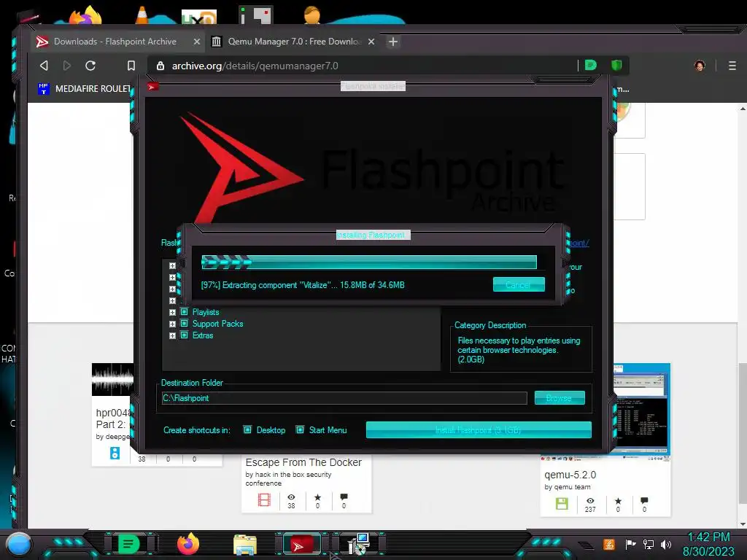Select the Support Packs tree item label

click(217, 324)
